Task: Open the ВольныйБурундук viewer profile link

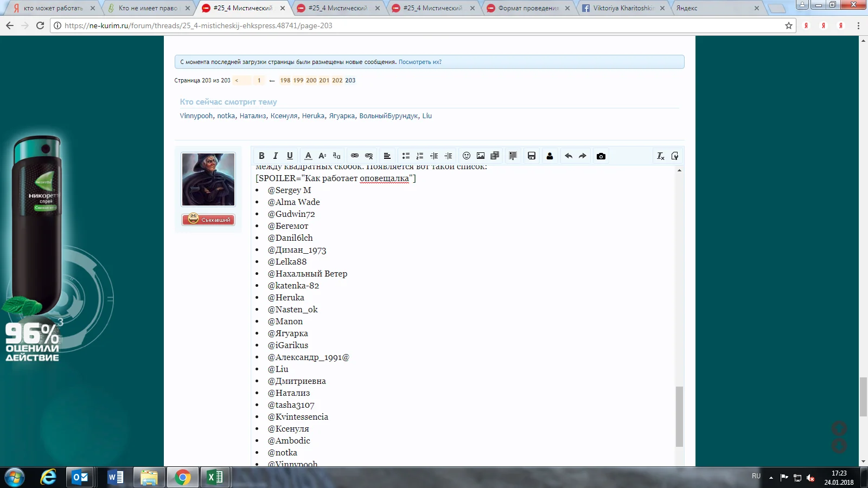Action: tap(388, 116)
